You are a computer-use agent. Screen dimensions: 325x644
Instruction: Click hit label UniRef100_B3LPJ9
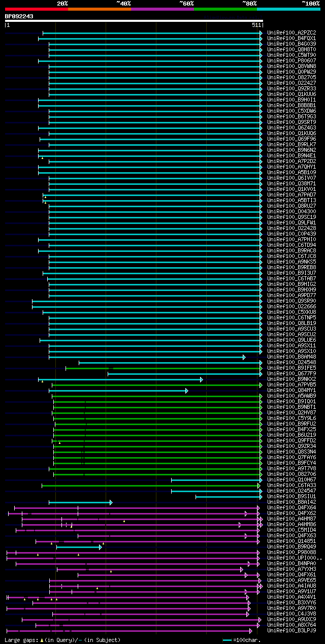291,630
